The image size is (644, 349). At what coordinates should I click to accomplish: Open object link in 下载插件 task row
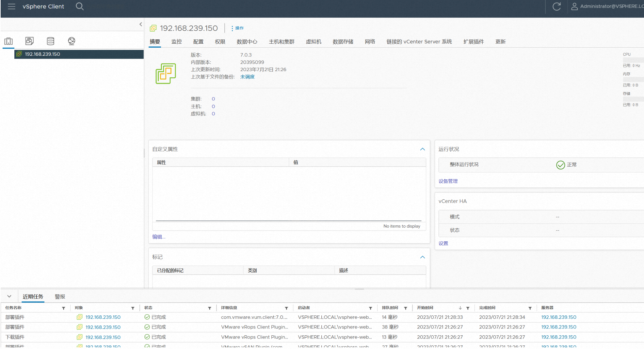(103, 337)
